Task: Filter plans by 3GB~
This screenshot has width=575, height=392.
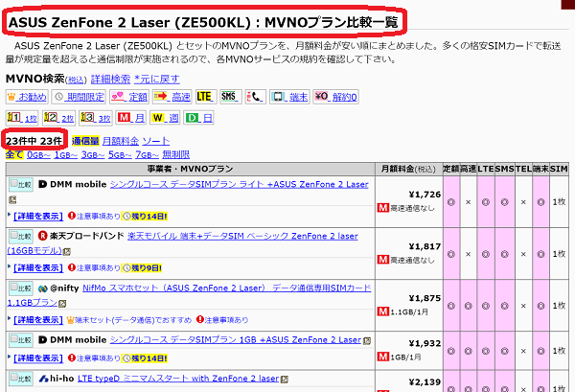Action: (x=93, y=154)
